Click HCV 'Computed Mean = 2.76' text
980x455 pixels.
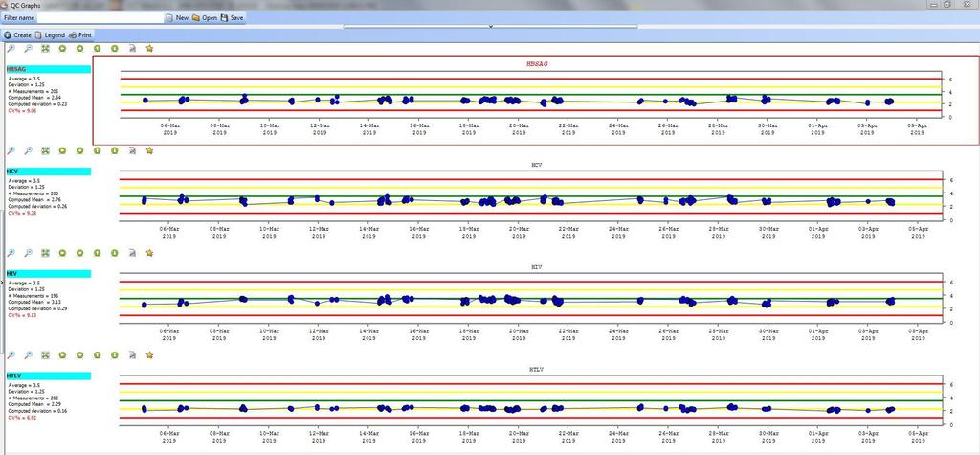coord(33,200)
